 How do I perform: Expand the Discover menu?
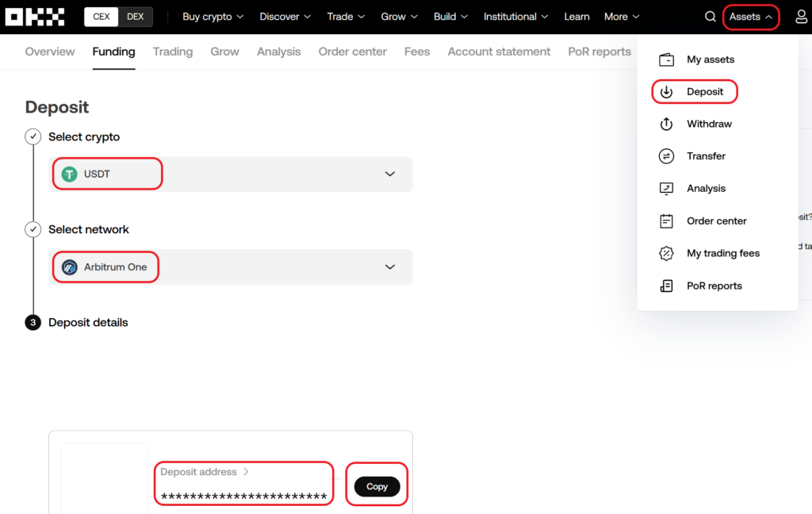click(x=285, y=17)
